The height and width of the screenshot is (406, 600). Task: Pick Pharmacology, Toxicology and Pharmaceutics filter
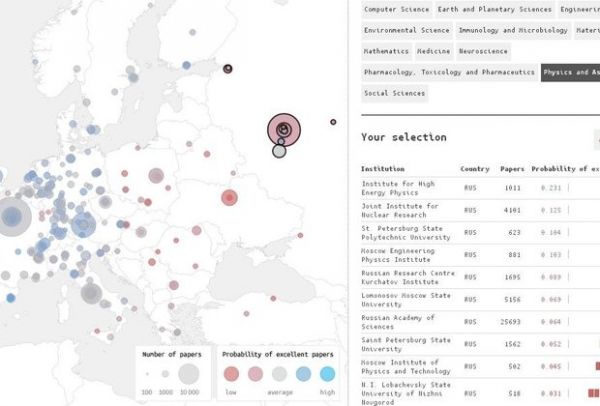click(x=449, y=72)
